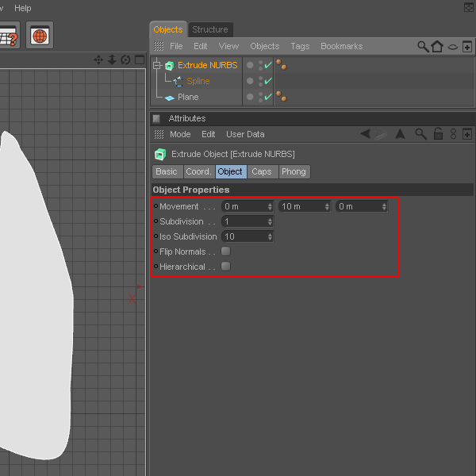Enable the Flip Normals checkbox
This screenshot has height=476, width=476.
click(x=225, y=251)
